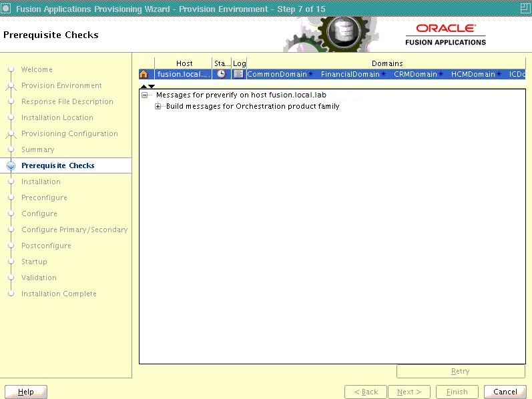Image resolution: width=532 pixels, height=399 pixels.
Task: Click the down arrow on the pane splitter
Action: point(152,87)
